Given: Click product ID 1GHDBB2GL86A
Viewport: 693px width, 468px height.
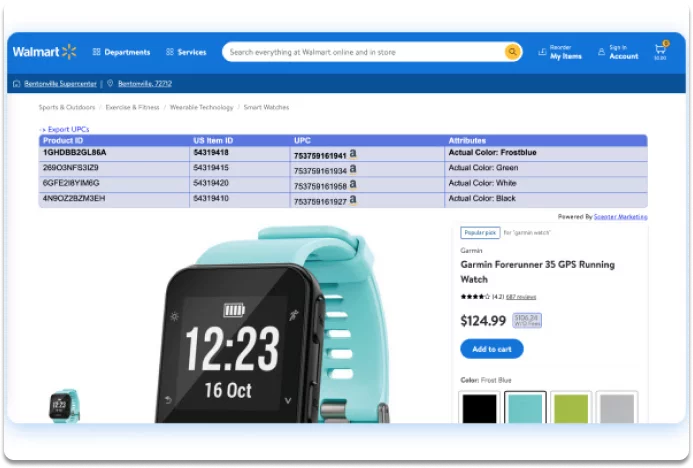Looking at the screenshot, I should (74, 152).
